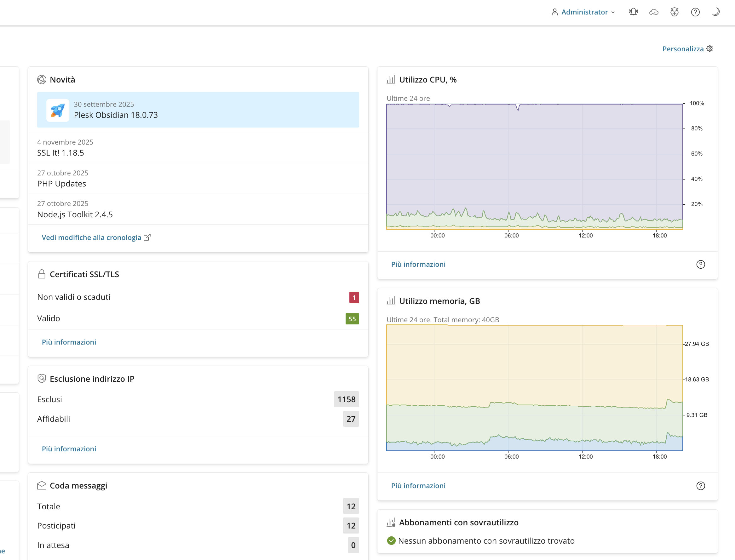Click the Advisor owl icon
The height and width of the screenshot is (560, 735).
674,12
